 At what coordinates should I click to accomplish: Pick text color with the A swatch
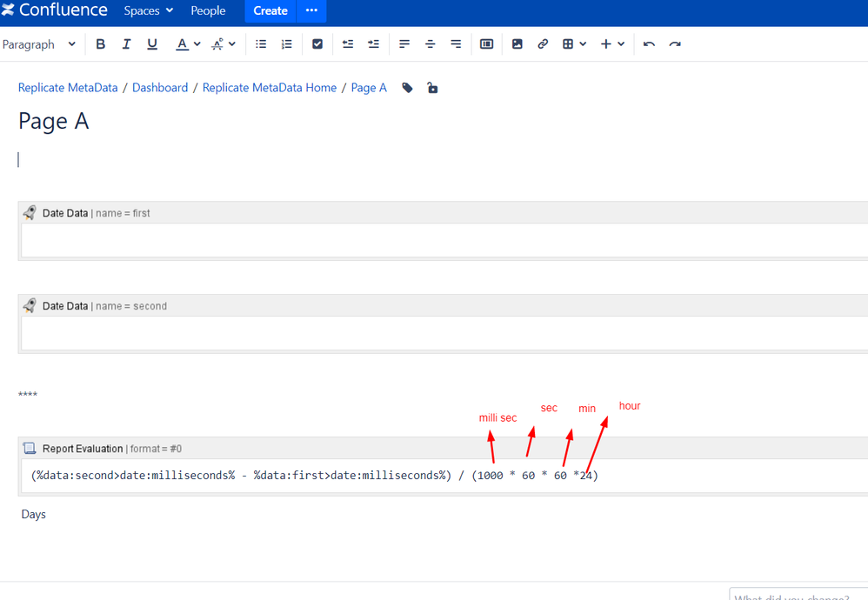coord(182,44)
